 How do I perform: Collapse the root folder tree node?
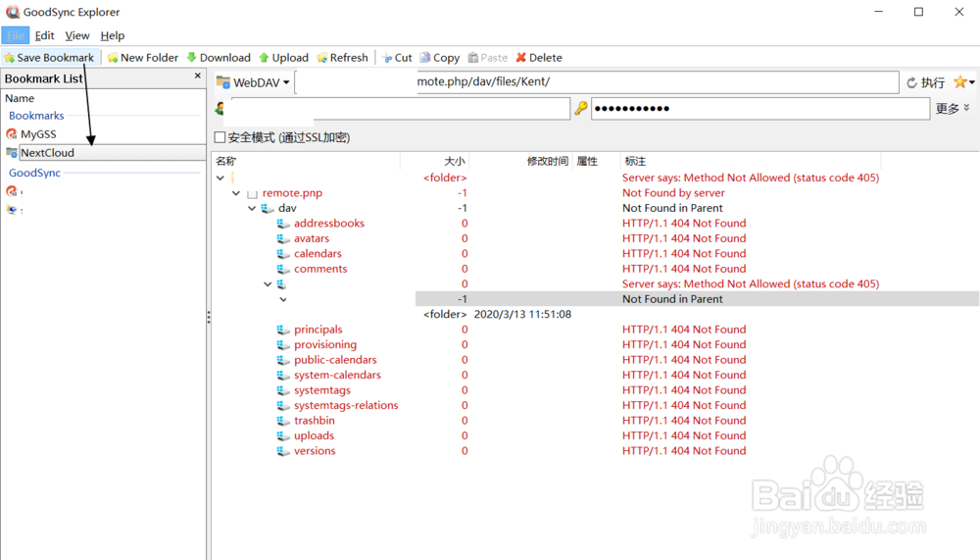point(220,178)
